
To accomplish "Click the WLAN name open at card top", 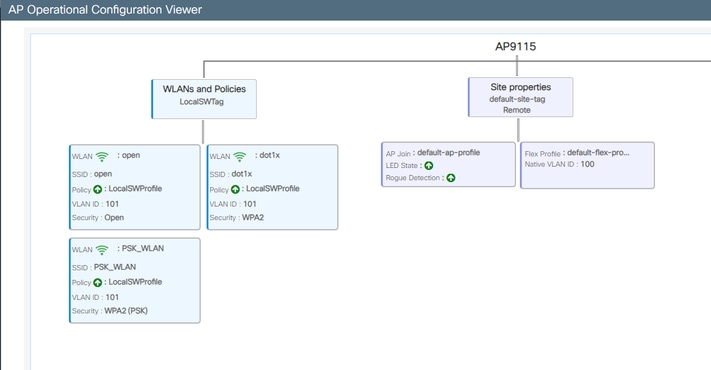I will (x=131, y=155).
